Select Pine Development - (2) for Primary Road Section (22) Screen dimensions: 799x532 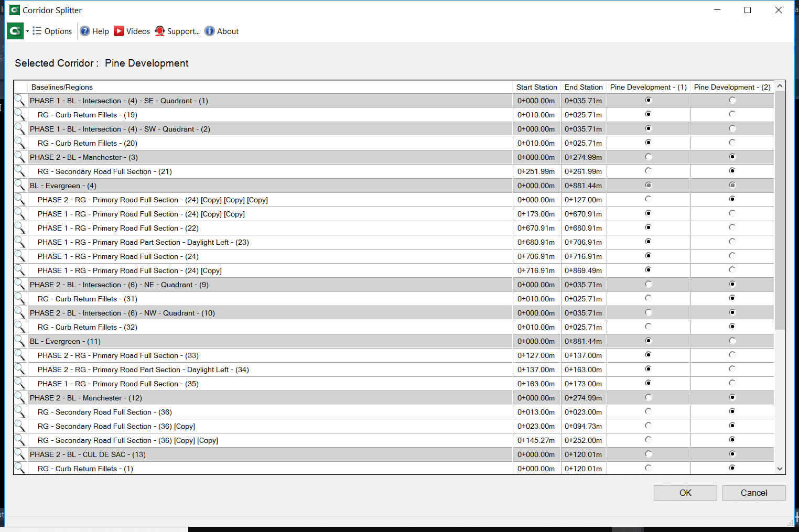(732, 227)
